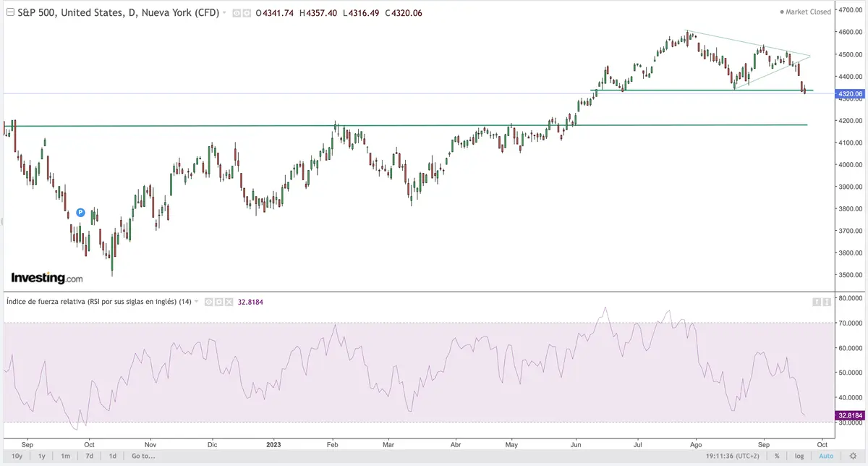This screenshot has width=868, height=466.
Task: Hide the S&P 500 series with eye icon
Action: coord(236,13)
